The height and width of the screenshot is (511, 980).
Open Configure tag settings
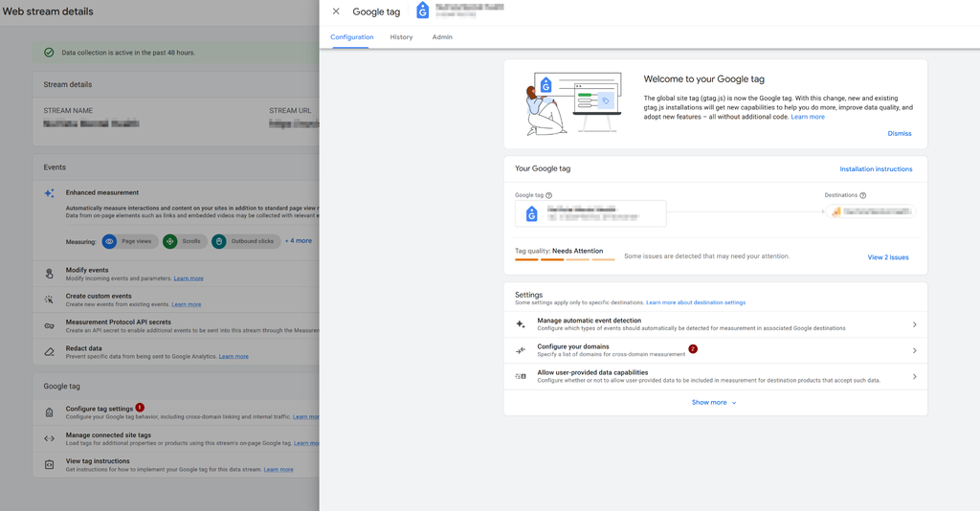click(x=176, y=412)
